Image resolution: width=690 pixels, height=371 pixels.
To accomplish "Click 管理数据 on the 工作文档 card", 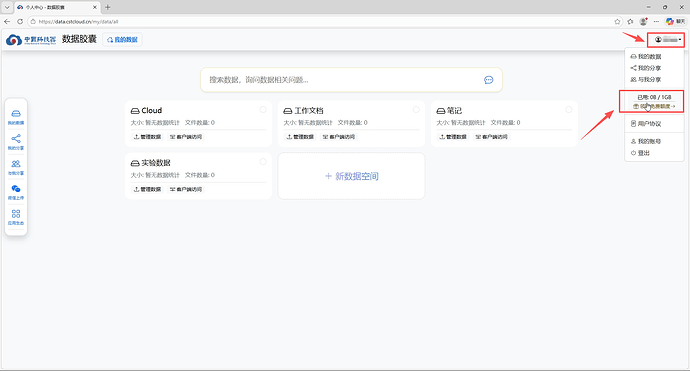I will [x=300, y=137].
